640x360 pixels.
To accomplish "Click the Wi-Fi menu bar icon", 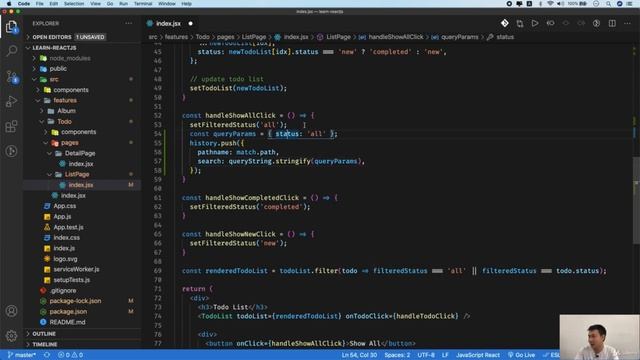I will 550,4.
